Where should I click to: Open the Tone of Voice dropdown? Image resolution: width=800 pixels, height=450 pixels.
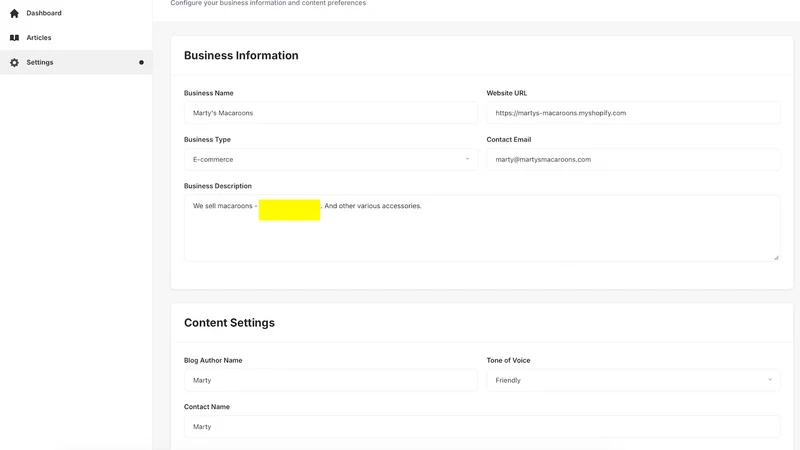633,380
